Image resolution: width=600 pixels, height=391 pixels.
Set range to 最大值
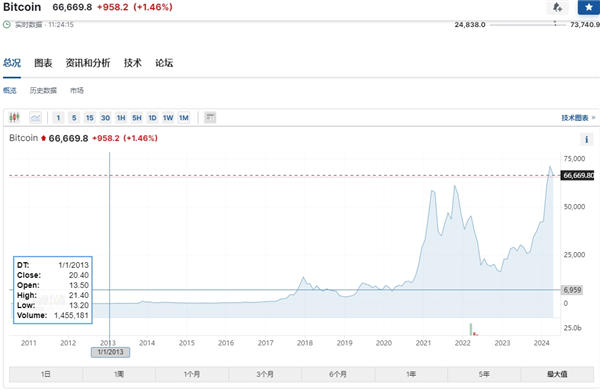coord(557,374)
